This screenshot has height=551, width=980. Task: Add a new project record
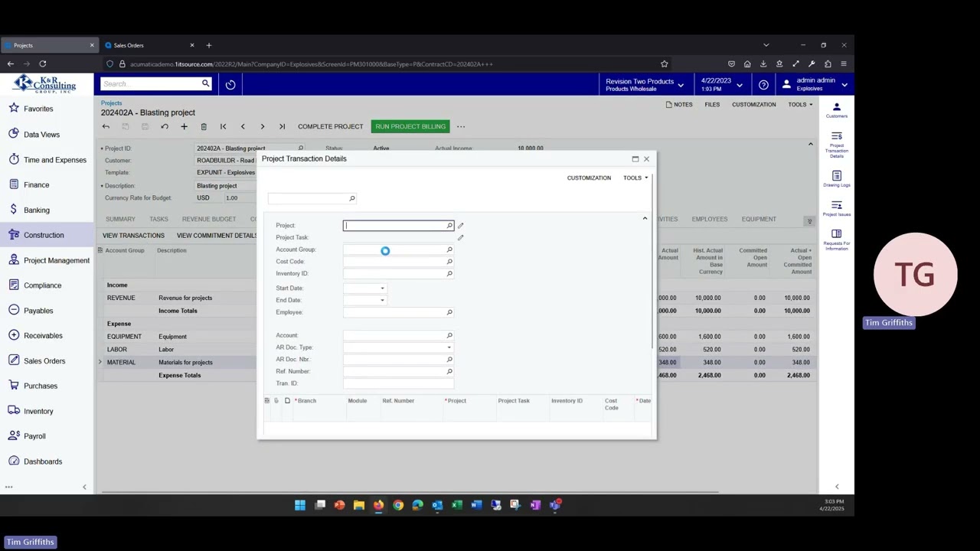(x=184, y=126)
